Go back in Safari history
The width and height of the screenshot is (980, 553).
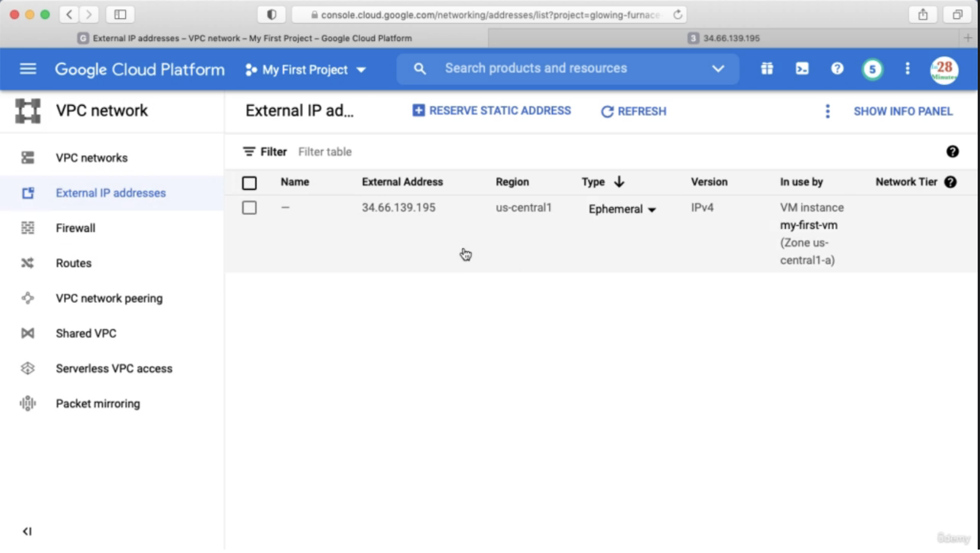coord(70,15)
